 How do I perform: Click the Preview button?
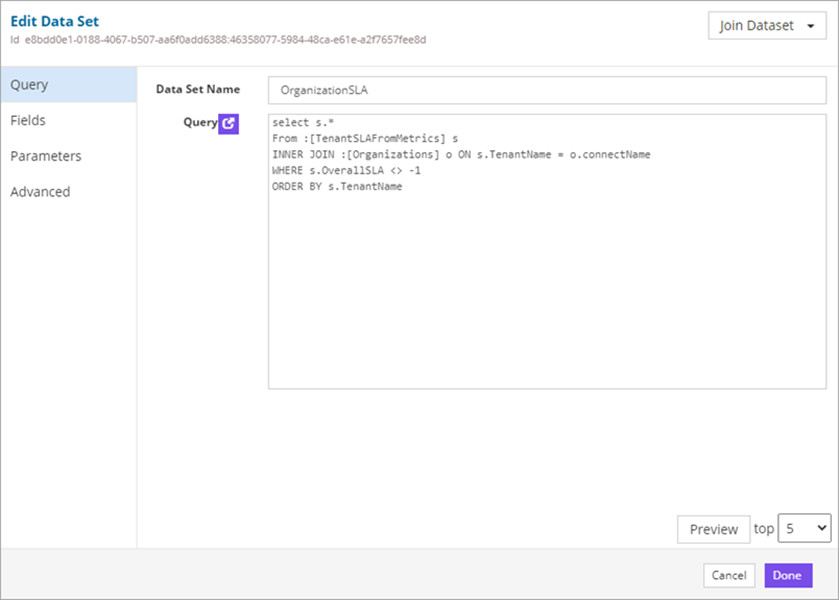click(x=713, y=528)
